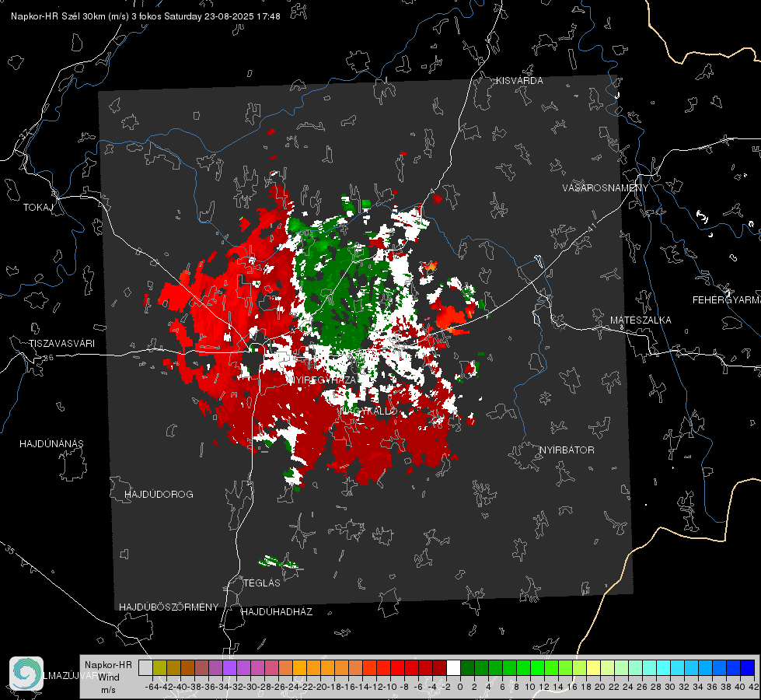761x700 pixels.
Task: Click the radar title text with timestamp 17:48
Action: click(x=145, y=16)
